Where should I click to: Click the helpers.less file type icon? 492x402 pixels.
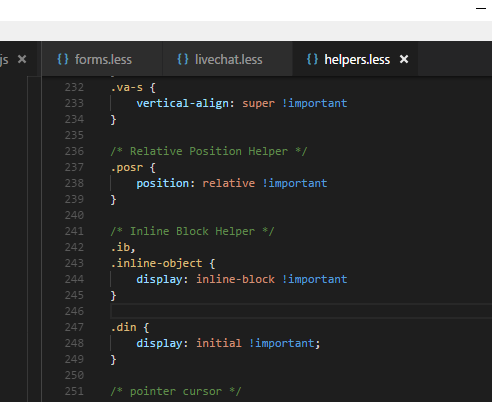point(312,59)
